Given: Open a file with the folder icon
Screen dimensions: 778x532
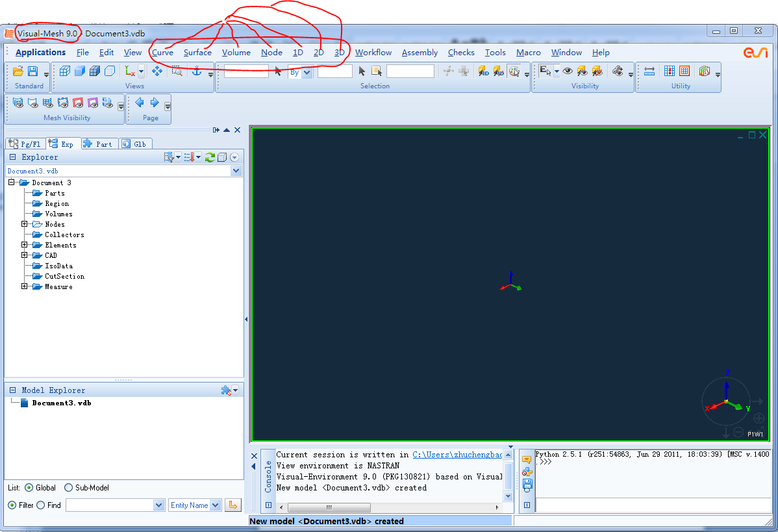Looking at the screenshot, I should [x=18, y=71].
